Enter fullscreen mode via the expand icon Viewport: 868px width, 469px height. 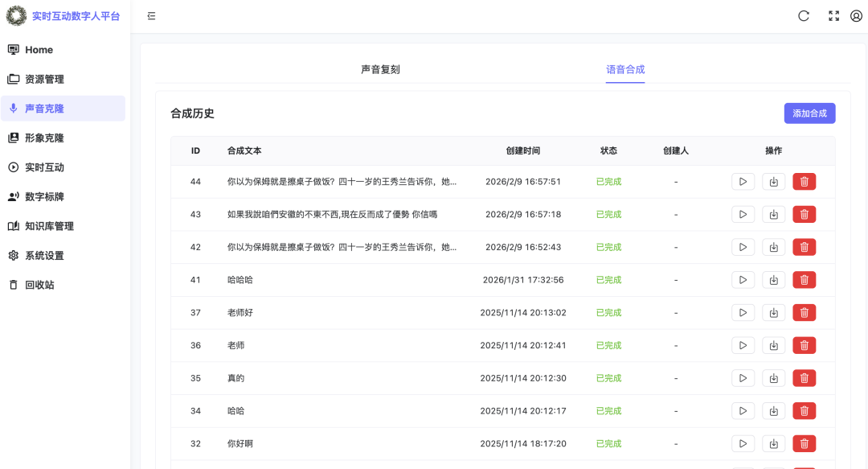pos(833,15)
